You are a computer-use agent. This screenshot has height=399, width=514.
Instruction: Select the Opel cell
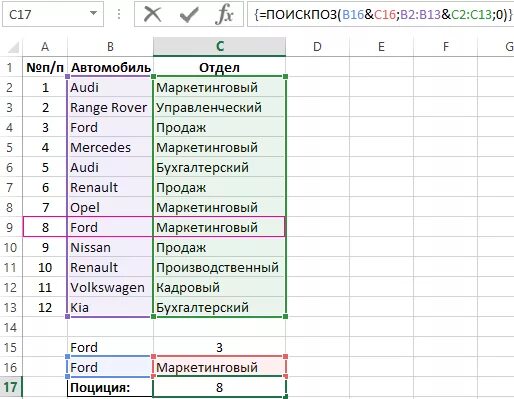[110, 207]
